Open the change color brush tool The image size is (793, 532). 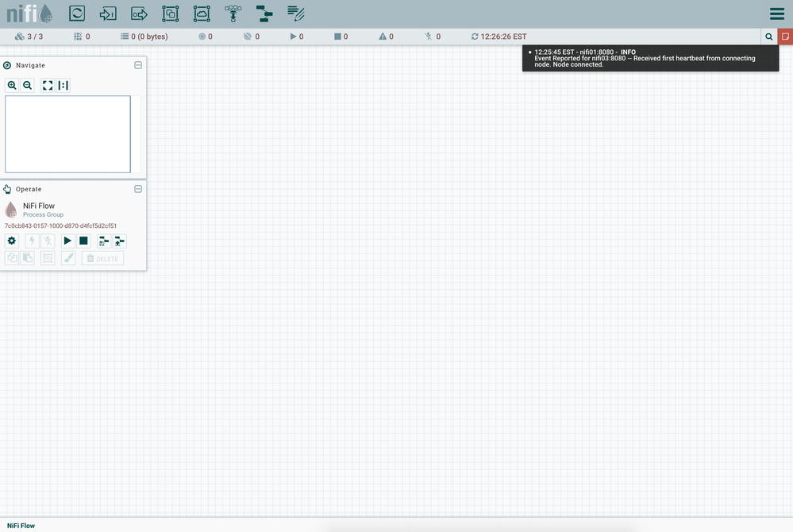tap(68, 257)
